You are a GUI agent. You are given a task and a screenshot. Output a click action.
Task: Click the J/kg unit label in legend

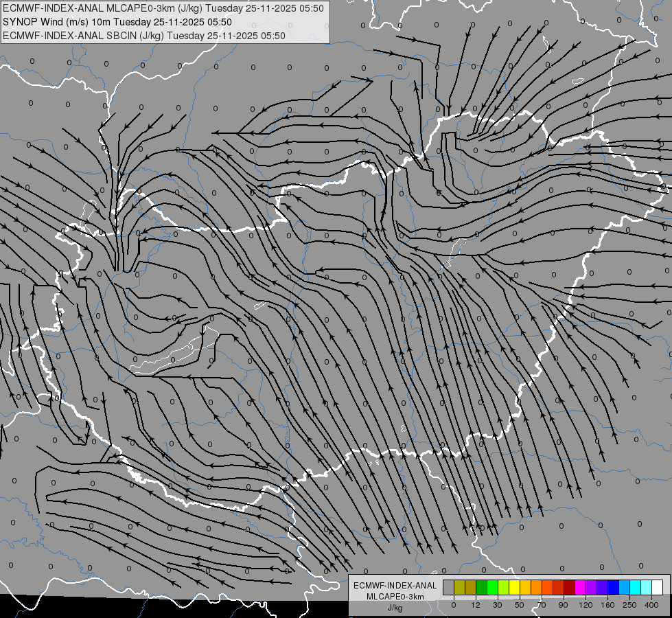pos(395,608)
